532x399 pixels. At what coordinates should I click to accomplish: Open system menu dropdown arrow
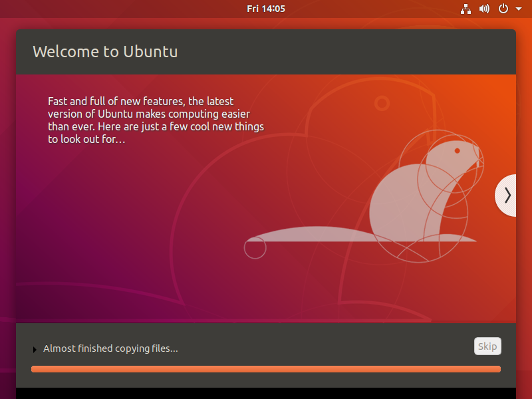(x=517, y=9)
